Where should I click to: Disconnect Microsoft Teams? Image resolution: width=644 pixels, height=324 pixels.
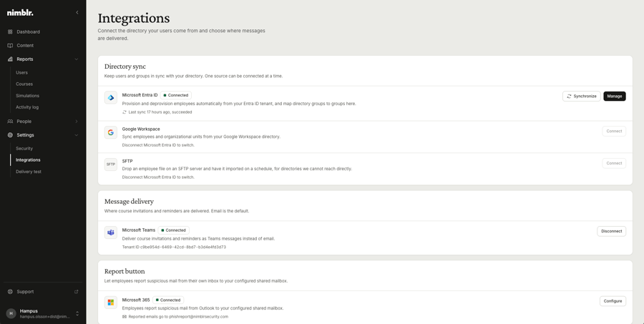coord(612,231)
